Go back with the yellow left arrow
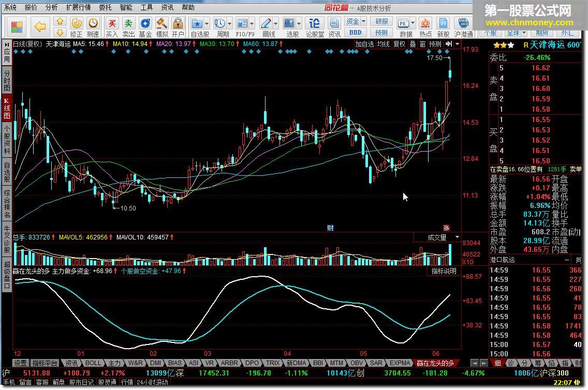This screenshot has width=588, height=390. coord(40,27)
